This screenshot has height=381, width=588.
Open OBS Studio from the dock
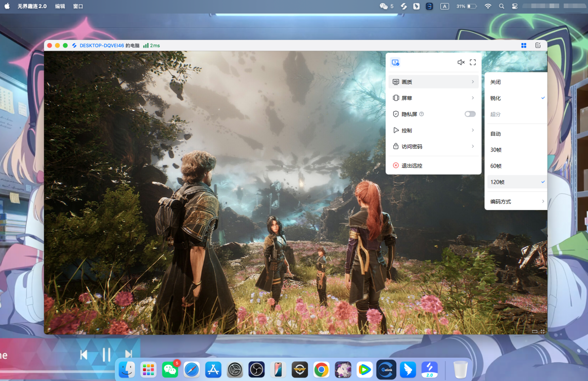click(256, 370)
